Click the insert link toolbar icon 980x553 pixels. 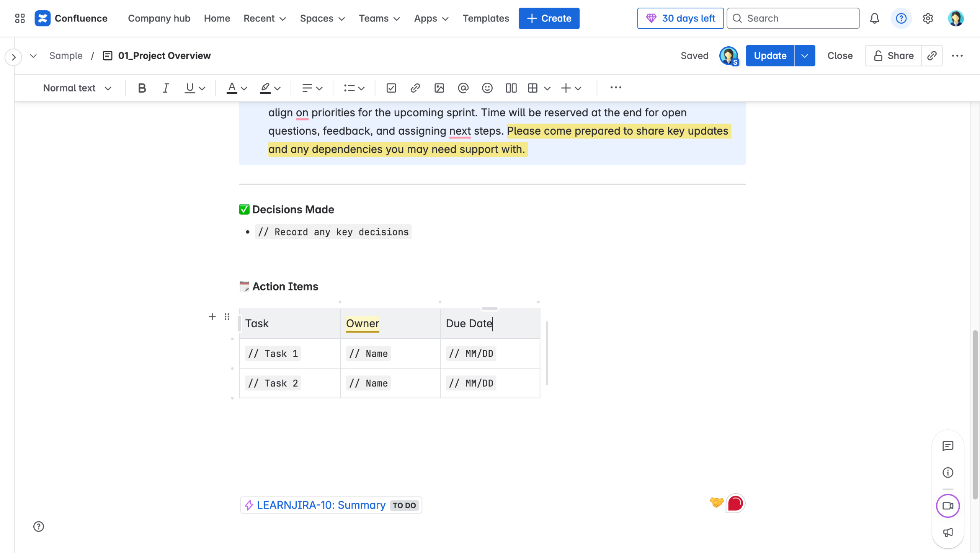tap(415, 88)
